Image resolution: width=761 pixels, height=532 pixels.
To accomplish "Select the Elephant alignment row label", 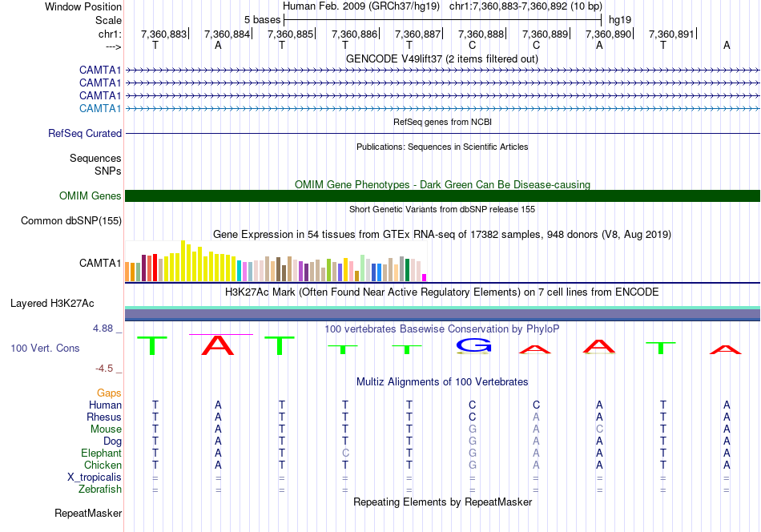I will pyautogui.click(x=101, y=453).
